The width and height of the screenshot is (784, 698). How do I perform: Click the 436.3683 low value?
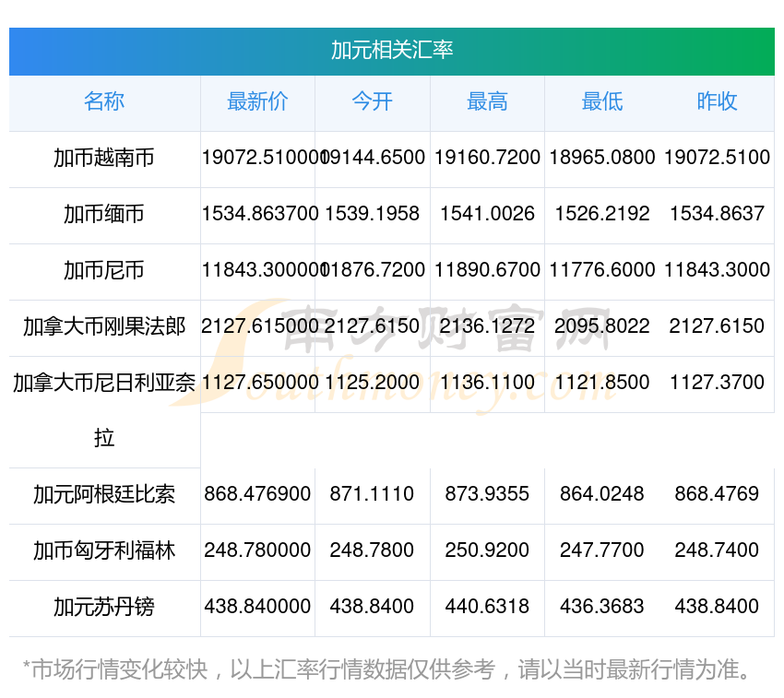602,607
